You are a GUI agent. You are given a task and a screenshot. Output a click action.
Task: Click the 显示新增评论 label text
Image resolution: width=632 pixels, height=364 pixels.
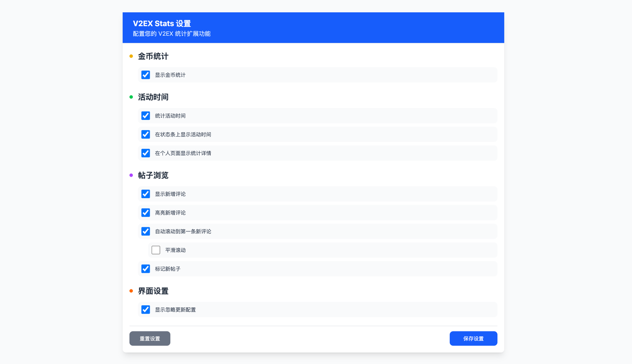[170, 194]
